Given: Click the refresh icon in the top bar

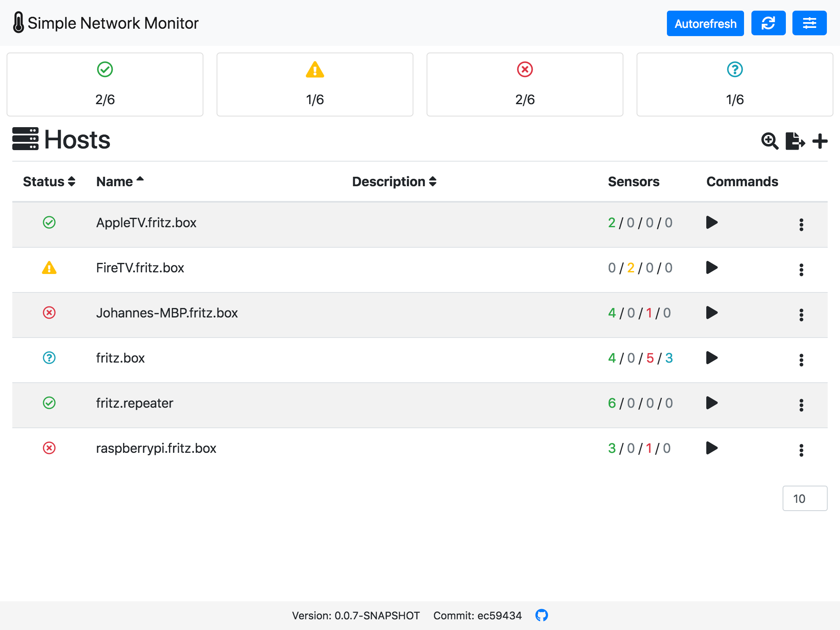Looking at the screenshot, I should point(768,23).
